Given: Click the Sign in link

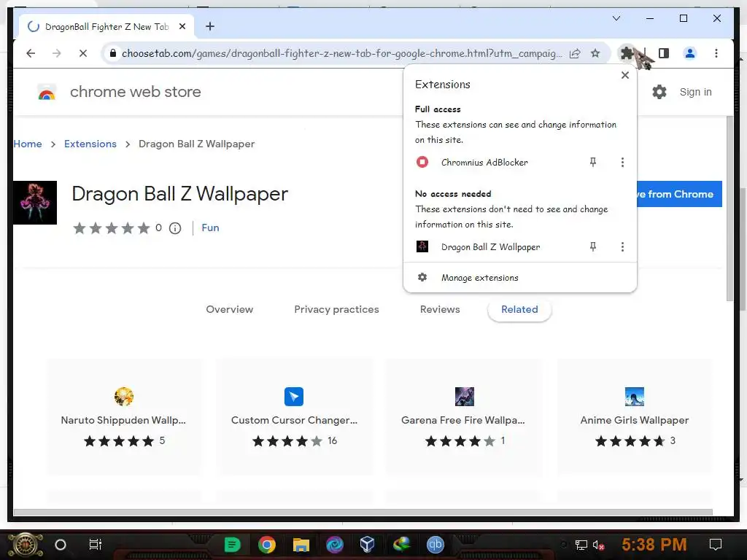Looking at the screenshot, I should pyautogui.click(x=695, y=92).
